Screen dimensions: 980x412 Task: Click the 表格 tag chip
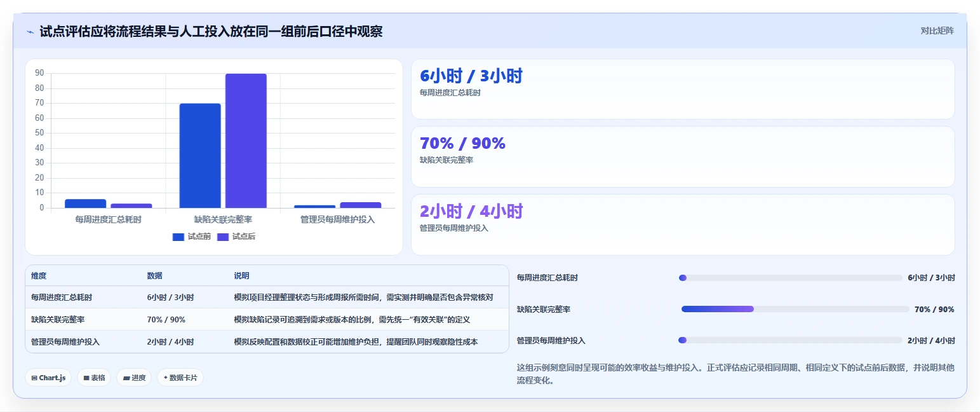coord(94,378)
